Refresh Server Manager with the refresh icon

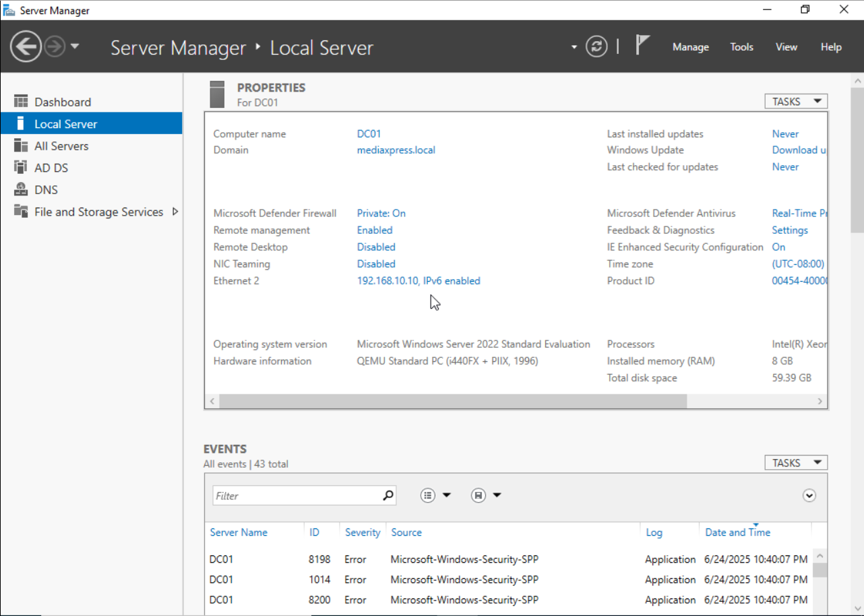click(596, 47)
